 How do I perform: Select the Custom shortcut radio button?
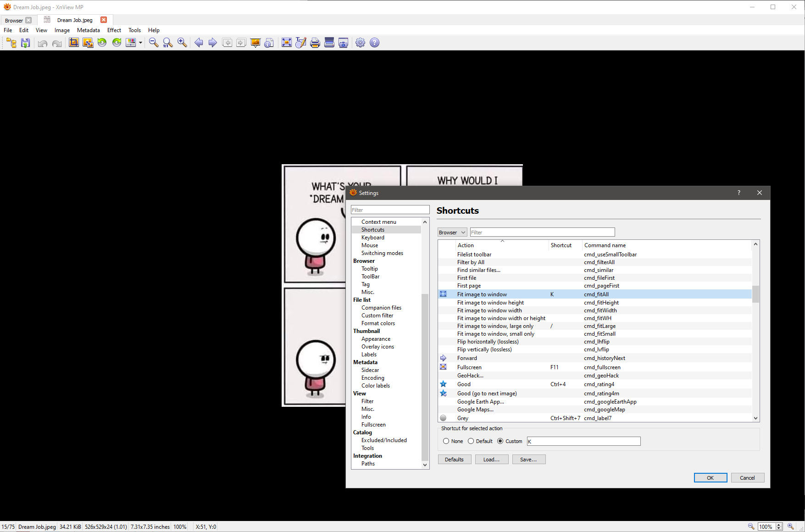[500, 441]
